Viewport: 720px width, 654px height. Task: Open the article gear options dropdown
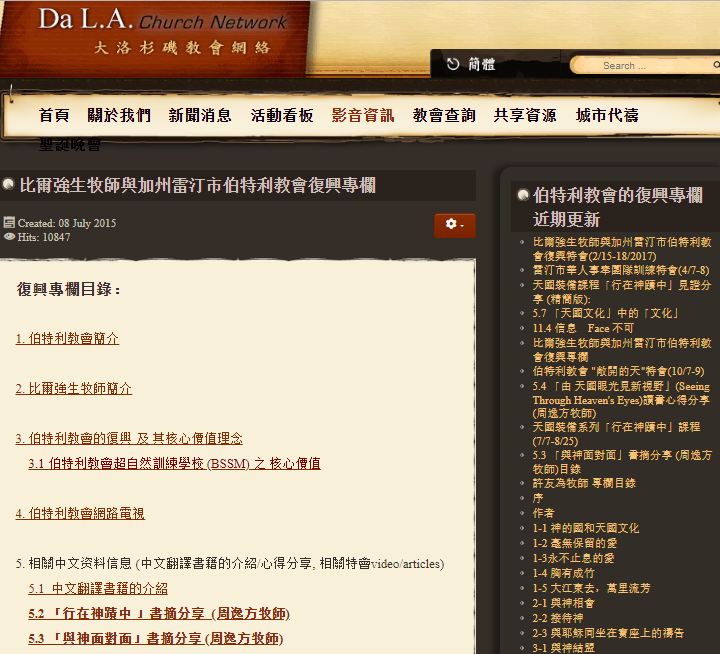coord(455,225)
